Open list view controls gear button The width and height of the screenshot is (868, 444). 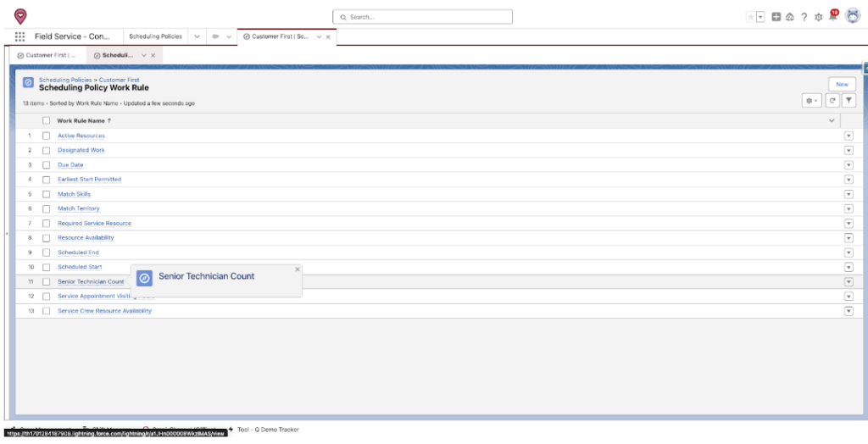(x=811, y=101)
